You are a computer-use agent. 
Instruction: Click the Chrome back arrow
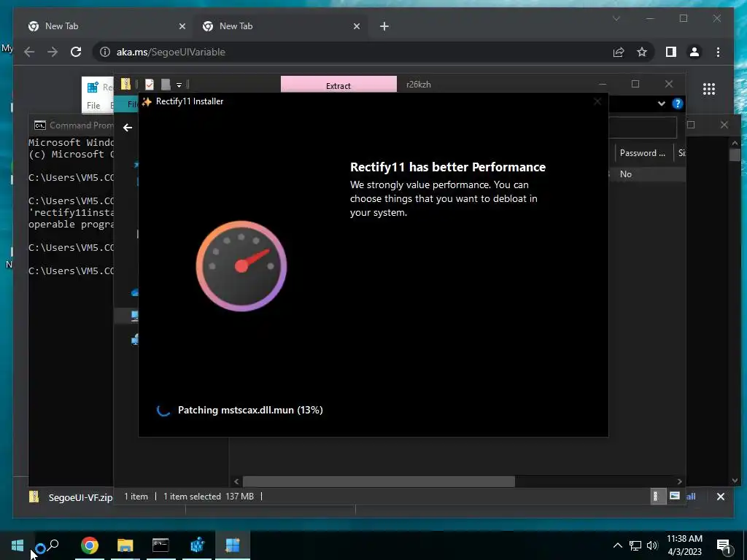coord(29,52)
